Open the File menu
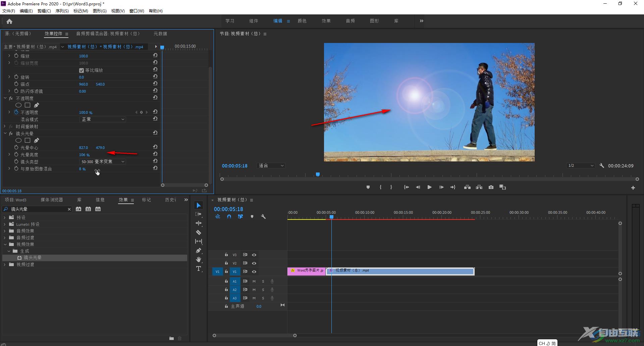644x346 pixels. [8, 11]
